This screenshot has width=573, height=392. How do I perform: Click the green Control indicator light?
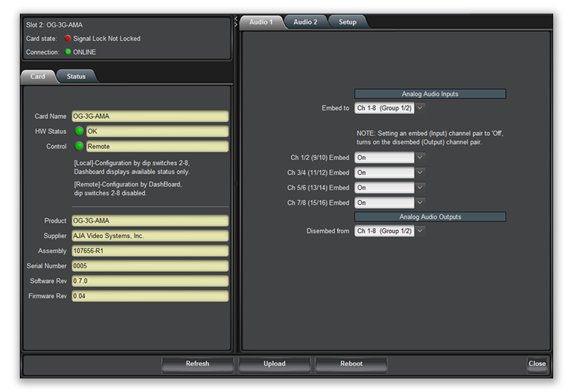79,146
